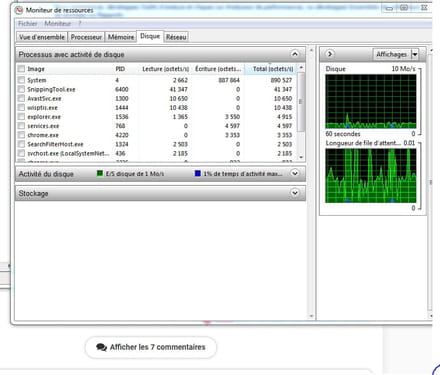Screen dimensions: 440x375
Task: Click the Affichages button
Action: click(x=392, y=54)
